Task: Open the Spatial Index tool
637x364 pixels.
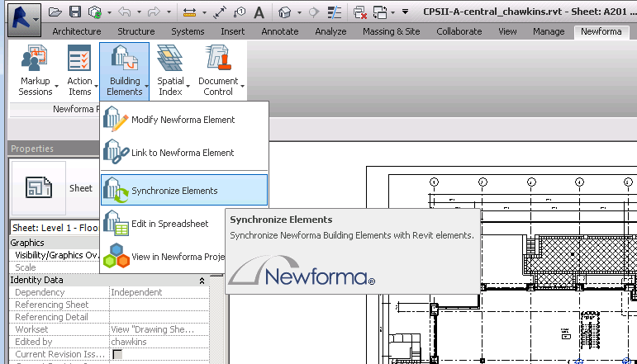Action: [170, 71]
